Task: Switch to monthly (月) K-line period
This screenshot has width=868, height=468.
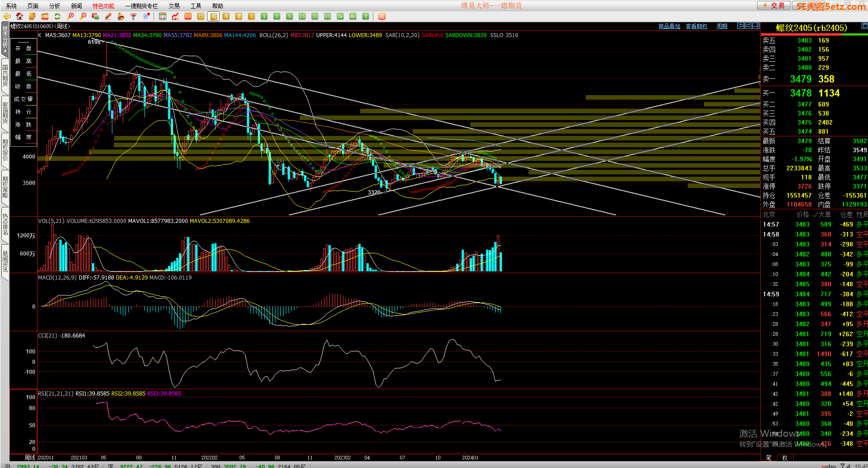Action: click(226, 16)
